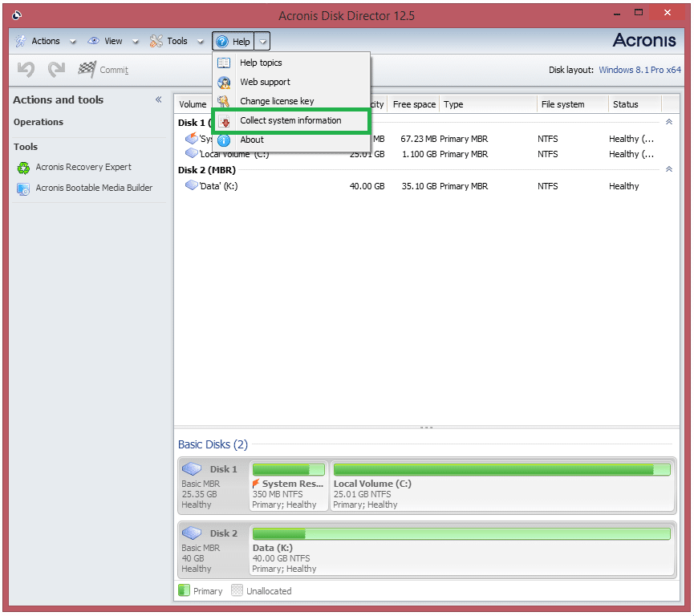Click the pane splitter dots above Basic Disks
Screen dimensions: 694x616
tap(426, 428)
